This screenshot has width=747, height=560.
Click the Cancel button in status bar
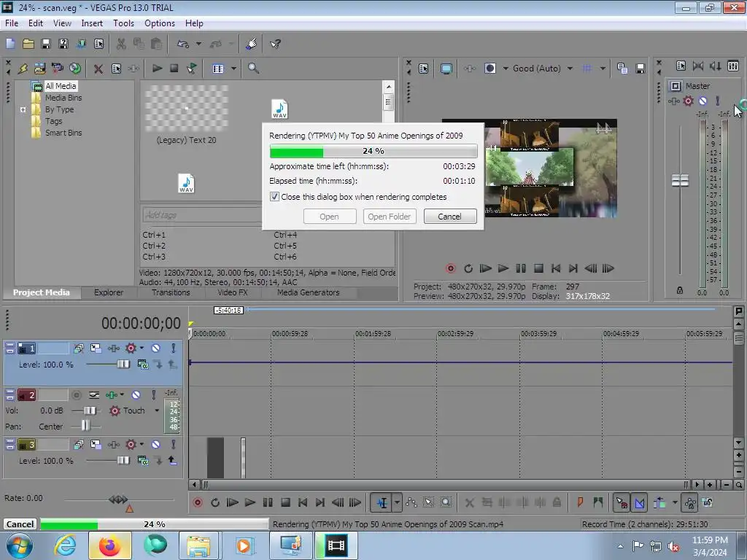pos(20,524)
